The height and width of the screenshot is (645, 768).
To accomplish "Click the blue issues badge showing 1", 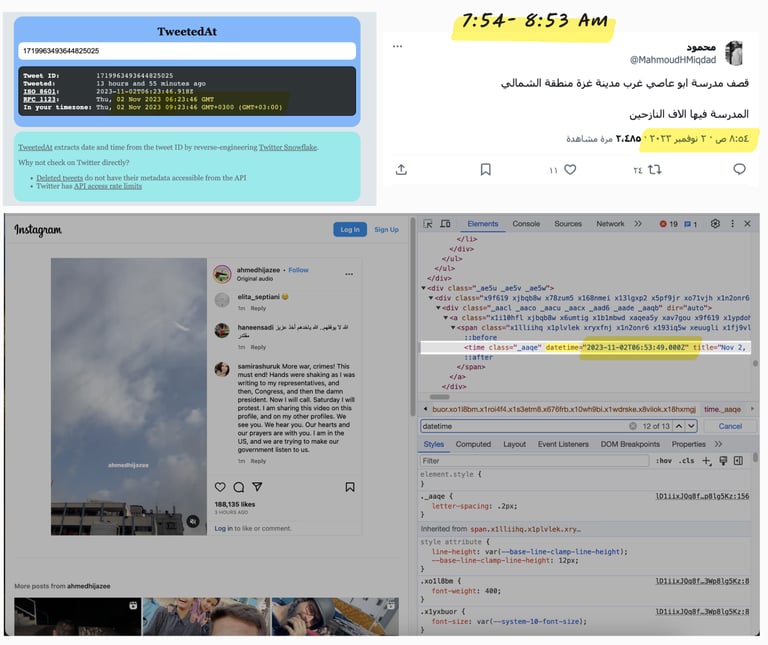I will click(x=691, y=224).
